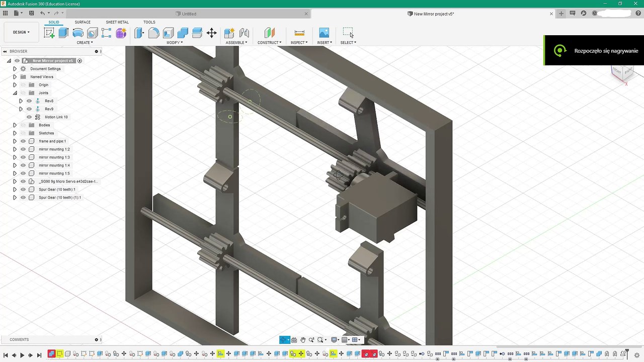644x362 pixels.
Task: Select the Insert Image tool
Action: click(x=324, y=33)
